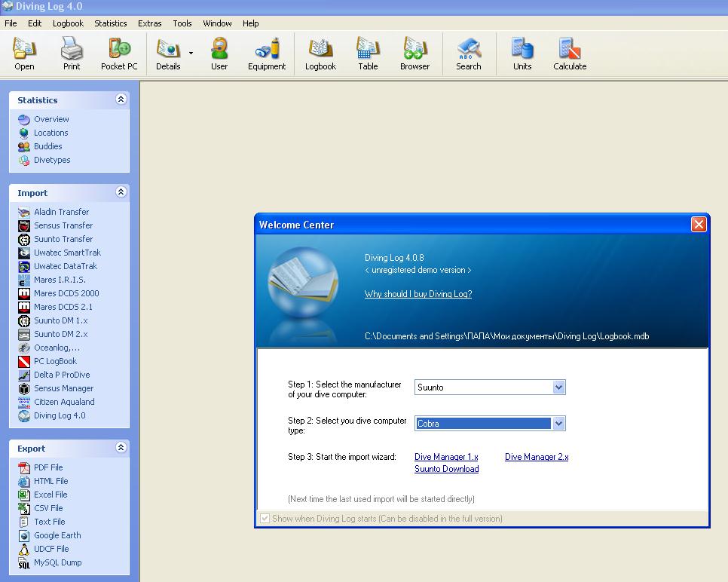
Task: Export logbook to CSV File
Action: pos(41,508)
